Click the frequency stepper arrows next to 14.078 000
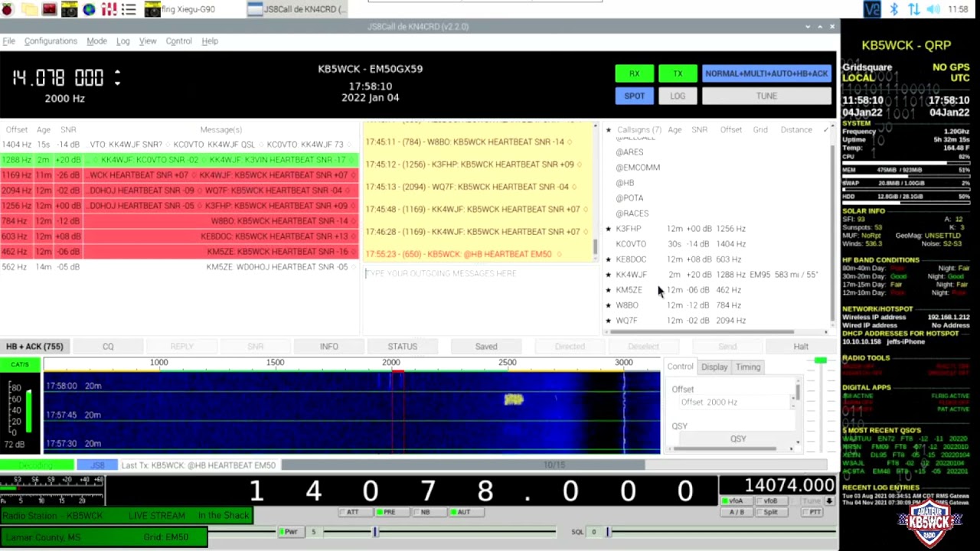Screen dimensions: 980x551 coord(117,77)
